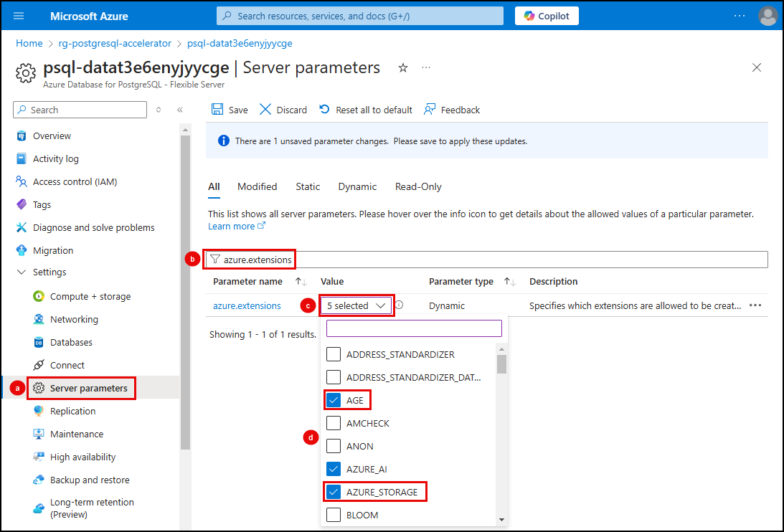The height and width of the screenshot is (532, 784).
Task: Focus the sidebar Search box
Action: 80,110
